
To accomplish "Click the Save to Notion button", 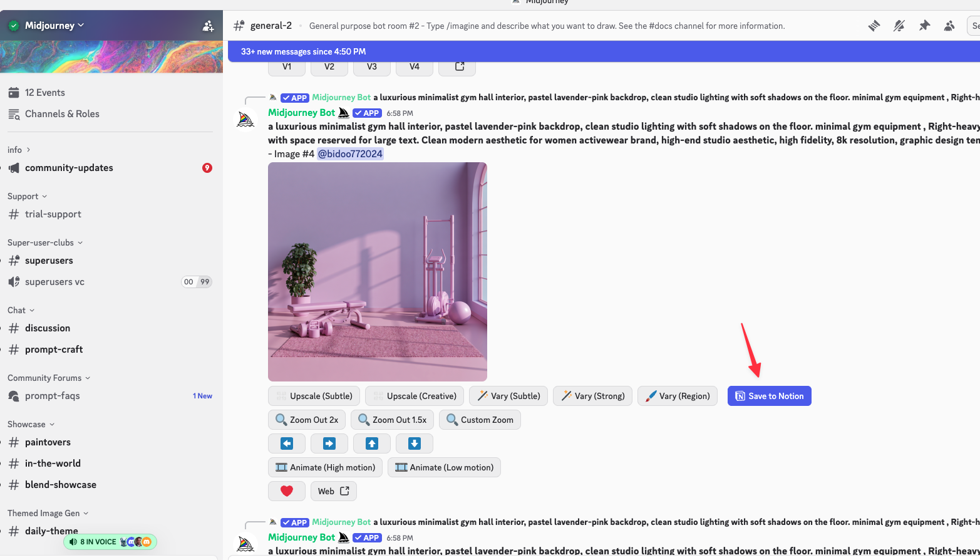I will coord(770,396).
